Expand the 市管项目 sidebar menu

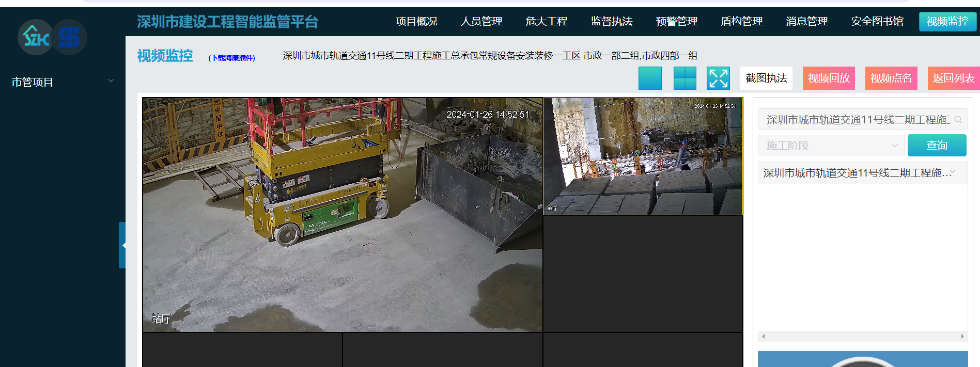(63, 82)
